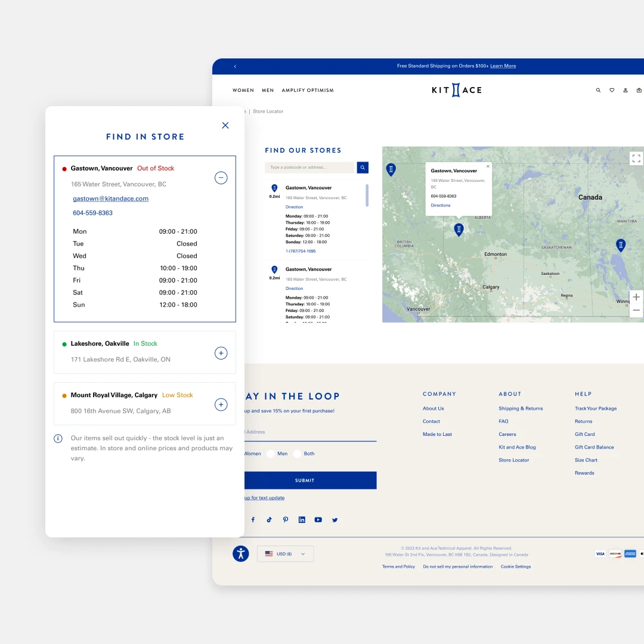Open the Kit and Ace Blog link
Viewport: 644px width, 644px height.
click(x=517, y=447)
